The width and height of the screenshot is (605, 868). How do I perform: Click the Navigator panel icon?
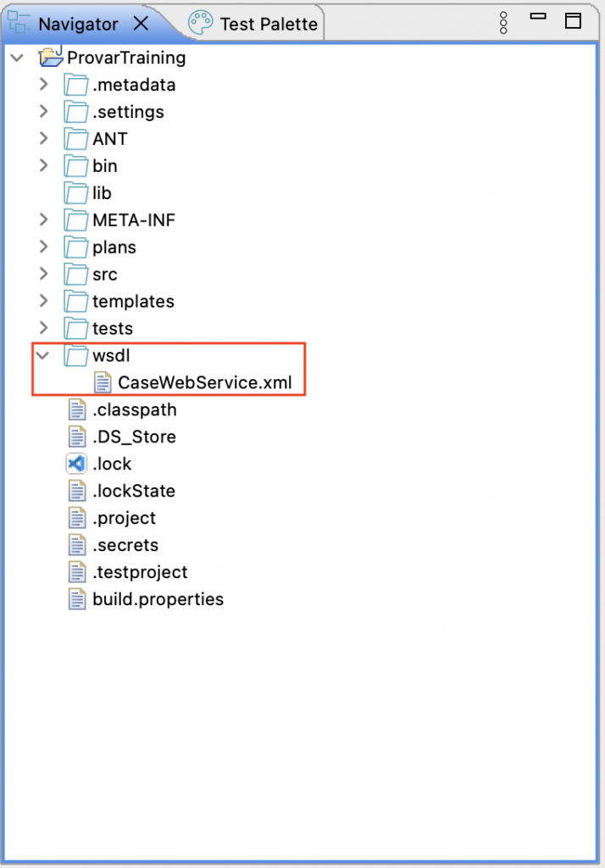pyautogui.click(x=19, y=22)
